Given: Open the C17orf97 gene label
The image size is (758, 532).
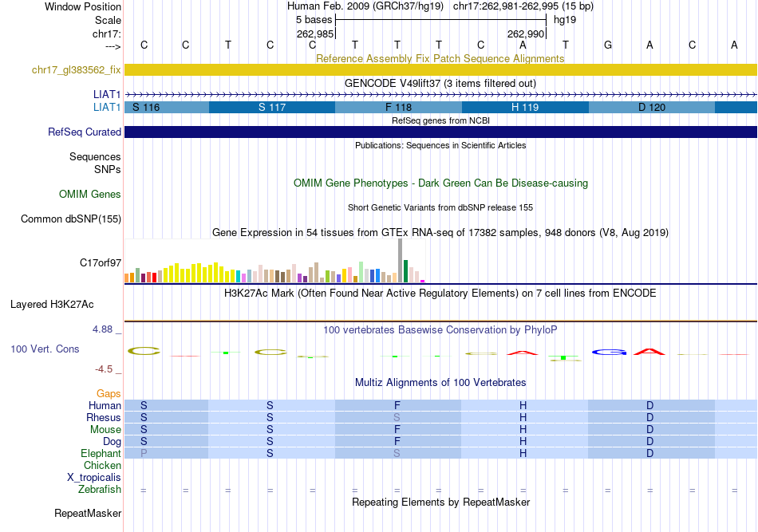Looking at the screenshot, I should click(x=101, y=263).
